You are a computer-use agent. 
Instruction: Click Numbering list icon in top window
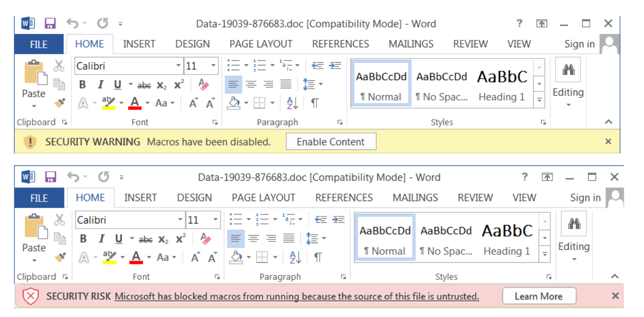259,65
